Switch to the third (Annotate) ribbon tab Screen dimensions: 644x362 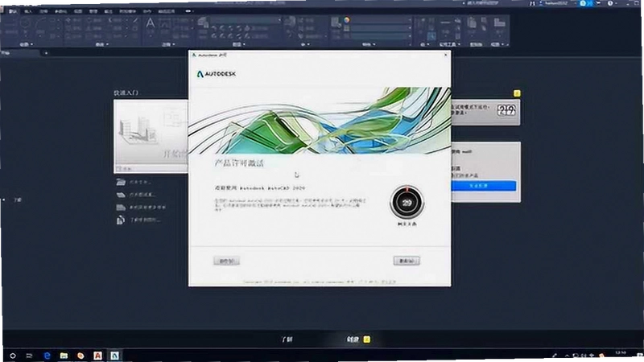(43, 11)
